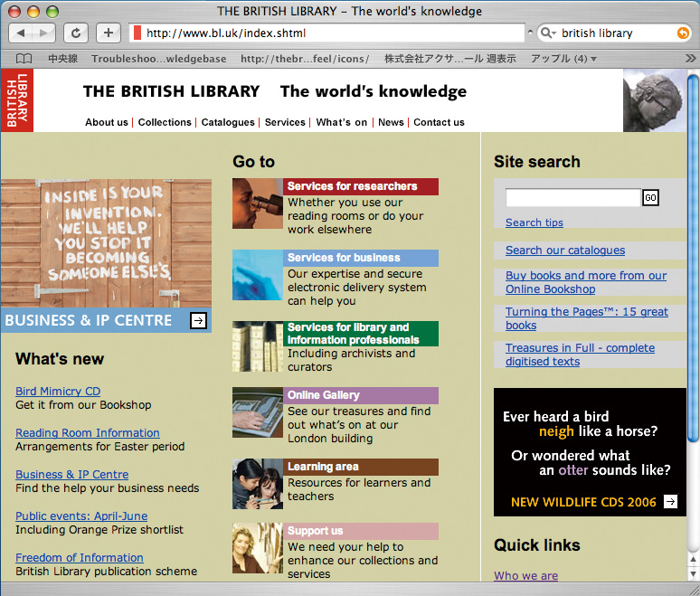Add bookmark with the plus button
This screenshot has width=700, height=596.
pyautogui.click(x=109, y=33)
